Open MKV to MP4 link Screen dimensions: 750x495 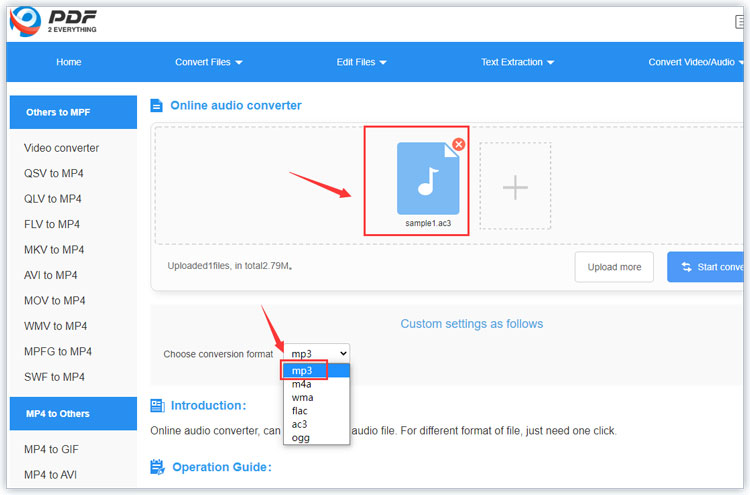pos(54,250)
